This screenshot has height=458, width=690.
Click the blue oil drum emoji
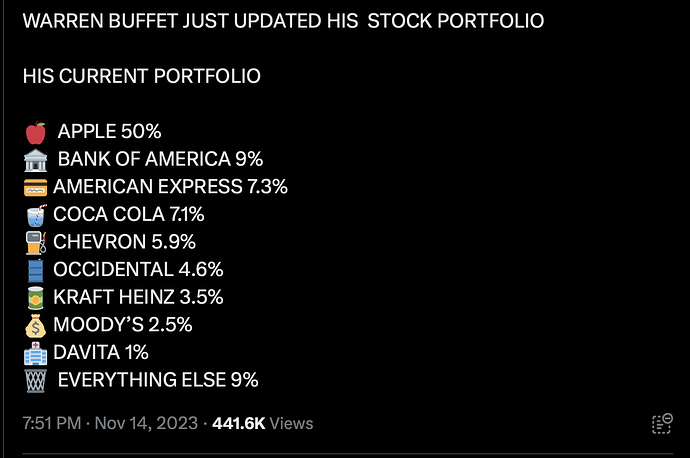[x=36, y=271]
